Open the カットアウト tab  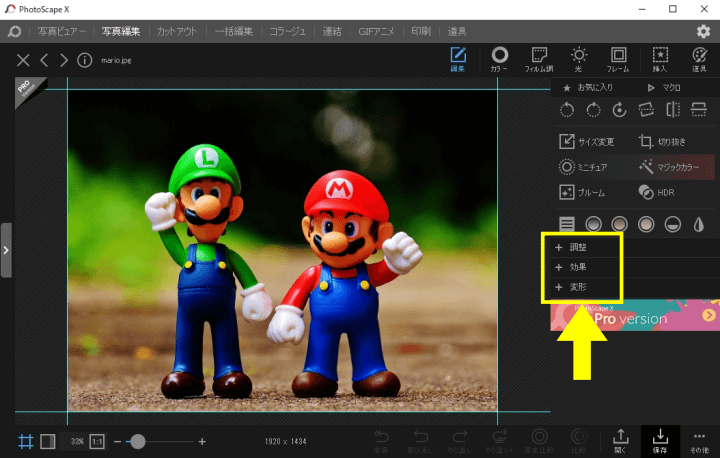[x=177, y=31]
